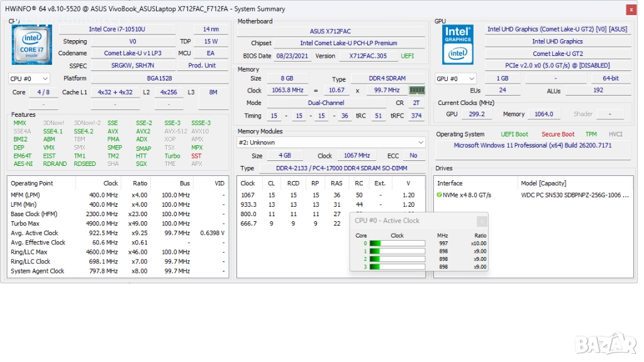
Task: Open the memory module '#2: Unknown' dropdown
Action: click(x=331, y=142)
